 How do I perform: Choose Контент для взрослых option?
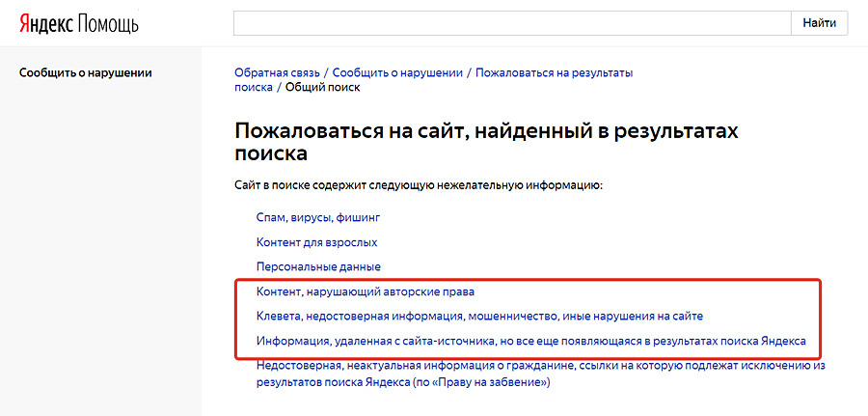click(x=316, y=241)
